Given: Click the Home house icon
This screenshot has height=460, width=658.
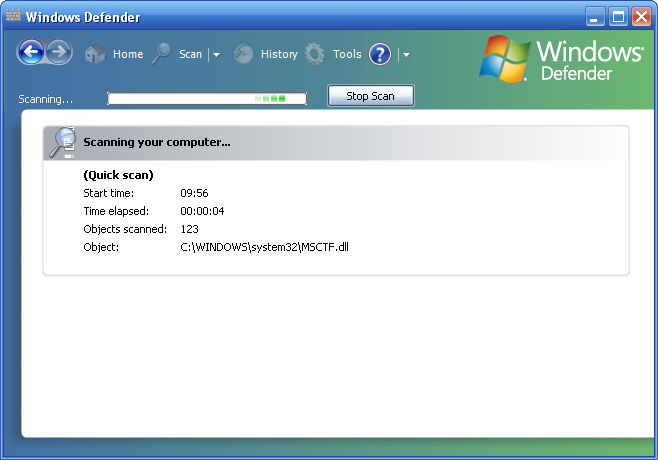Looking at the screenshot, I should coord(95,54).
